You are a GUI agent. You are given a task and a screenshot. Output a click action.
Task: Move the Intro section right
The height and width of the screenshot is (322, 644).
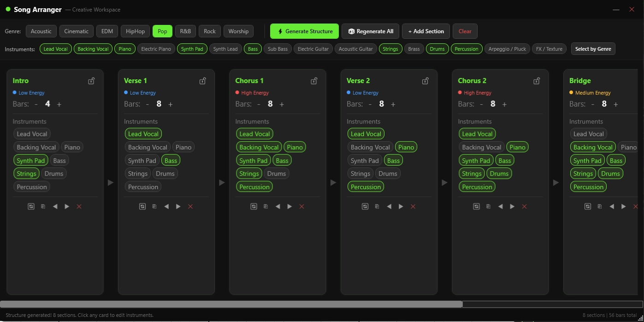(67, 206)
